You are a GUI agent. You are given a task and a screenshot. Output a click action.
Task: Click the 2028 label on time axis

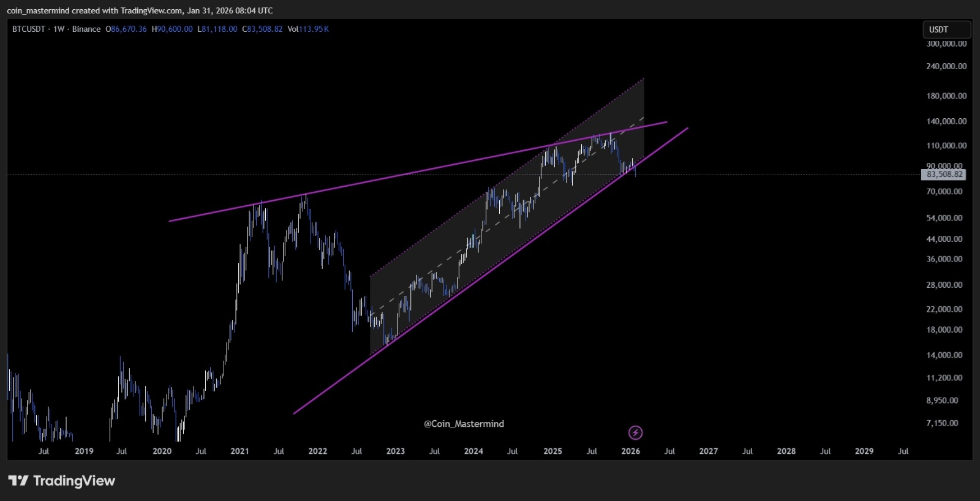[x=786, y=451]
